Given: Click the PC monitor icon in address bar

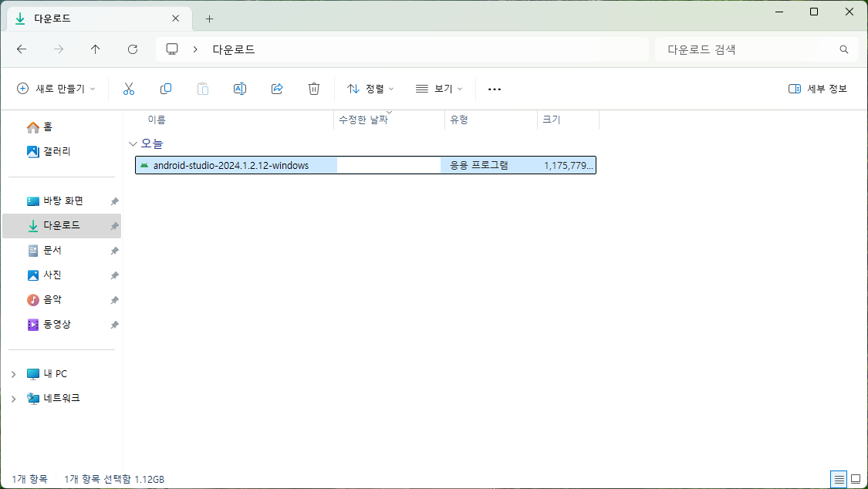Looking at the screenshot, I should (x=172, y=49).
